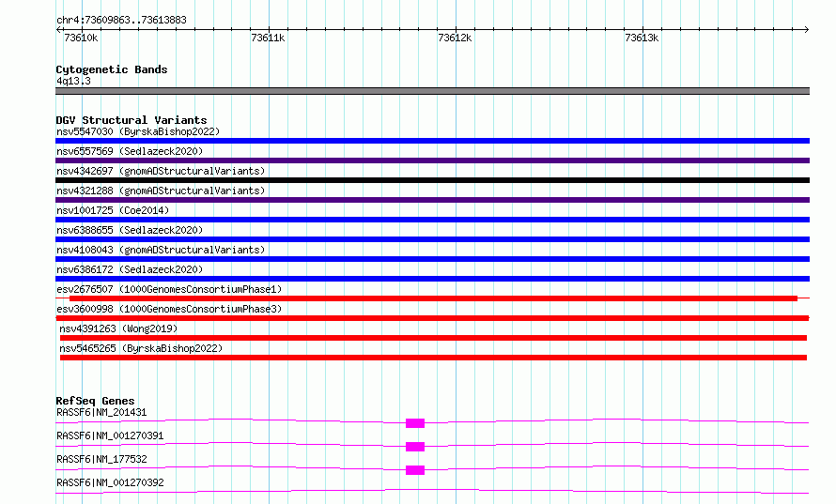Click the right arrow of the ruler

807,29
